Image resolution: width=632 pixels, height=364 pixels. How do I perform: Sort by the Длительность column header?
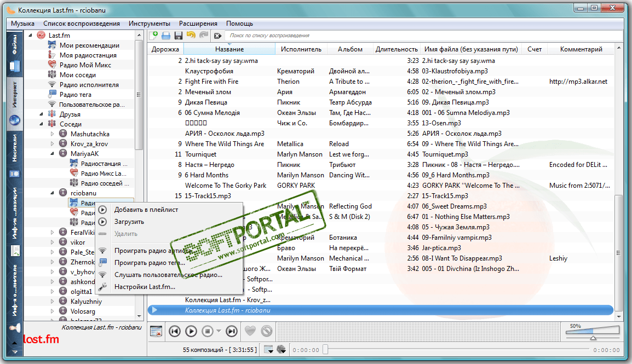(397, 49)
